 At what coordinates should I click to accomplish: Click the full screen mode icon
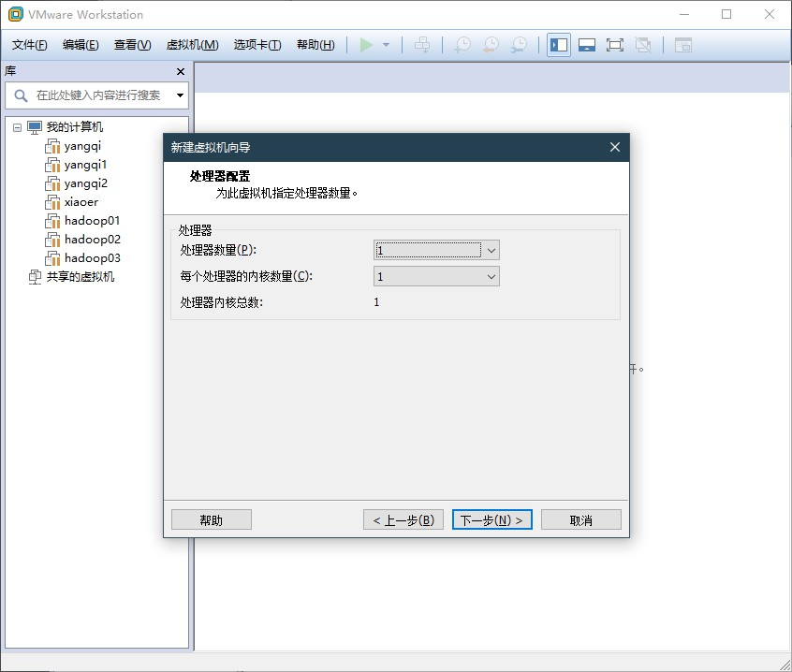point(615,45)
